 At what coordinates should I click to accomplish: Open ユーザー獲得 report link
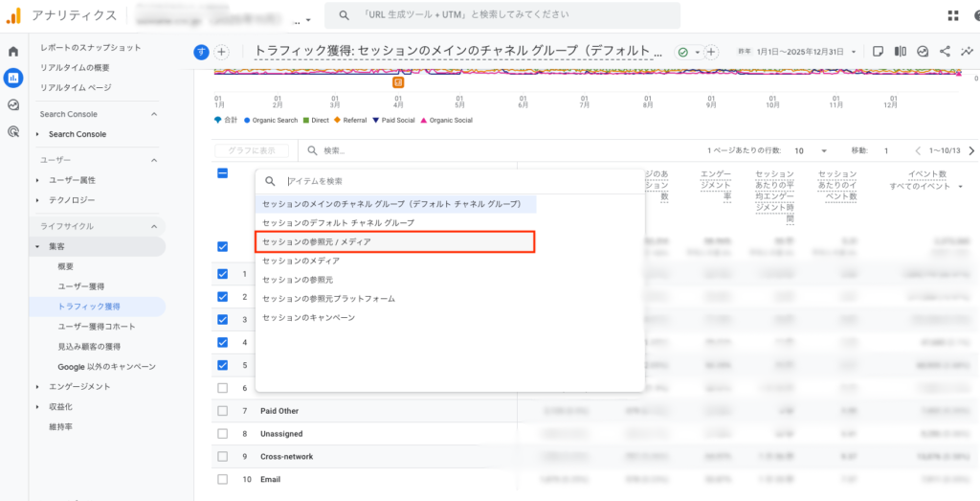(x=81, y=286)
